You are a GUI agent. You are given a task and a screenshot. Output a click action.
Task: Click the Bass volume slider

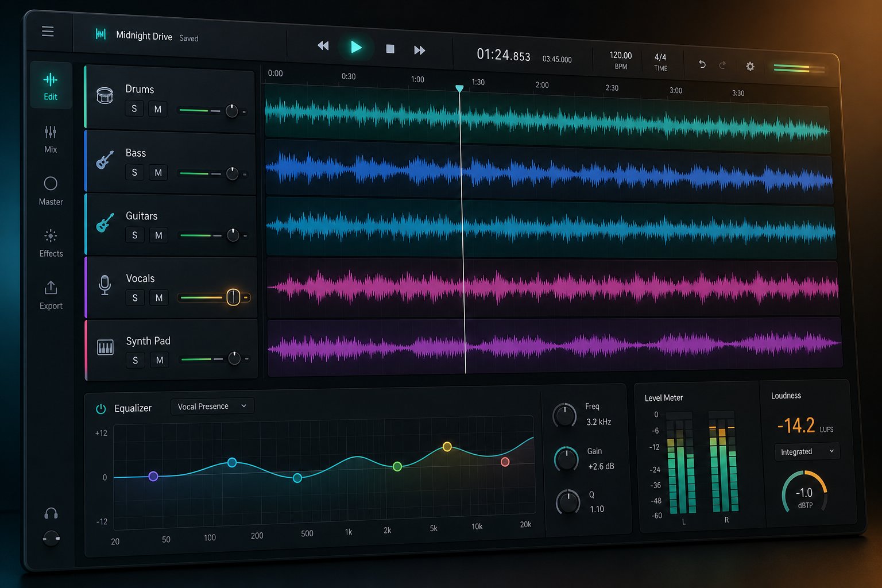pos(213,173)
